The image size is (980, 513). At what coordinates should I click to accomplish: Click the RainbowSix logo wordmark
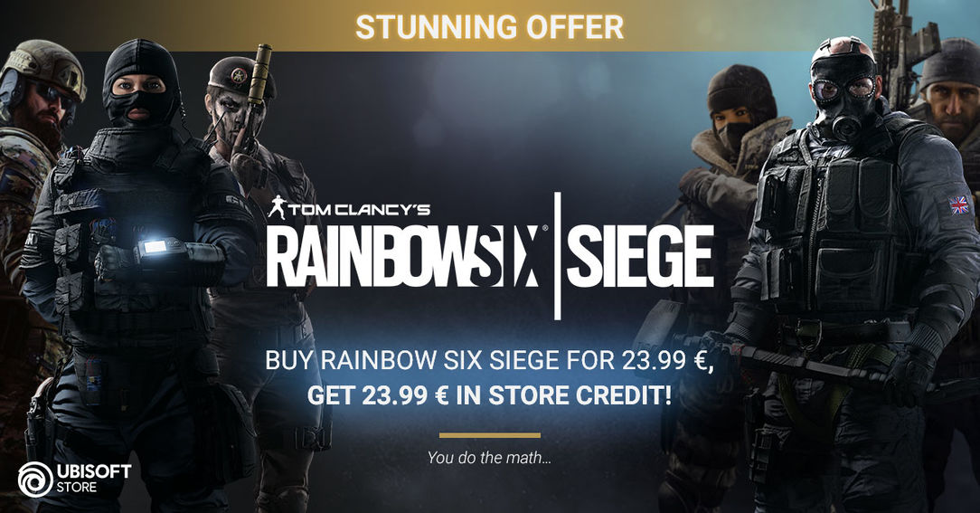tap(404, 257)
